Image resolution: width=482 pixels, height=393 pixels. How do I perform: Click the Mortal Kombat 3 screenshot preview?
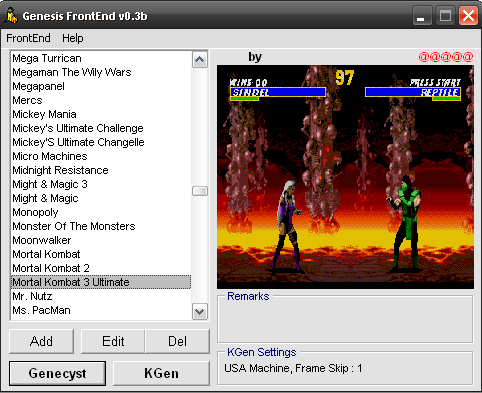345,177
